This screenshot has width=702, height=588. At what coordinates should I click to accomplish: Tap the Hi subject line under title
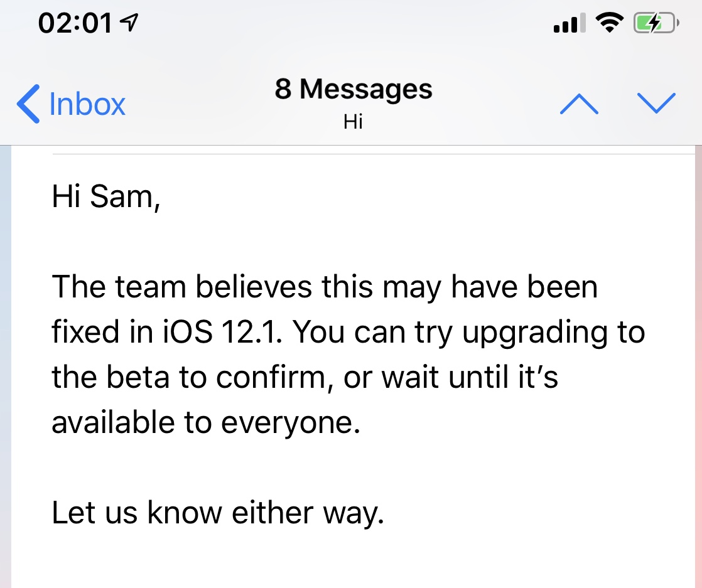353,121
